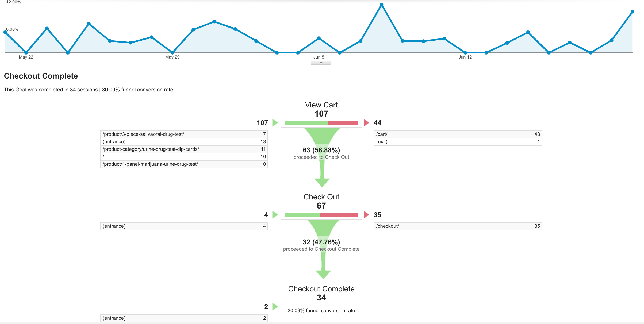The width and height of the screenshot is (644, 324).
Task: Click the 1-panel-marijuana-urine-drug-test row
Action: 184,164
